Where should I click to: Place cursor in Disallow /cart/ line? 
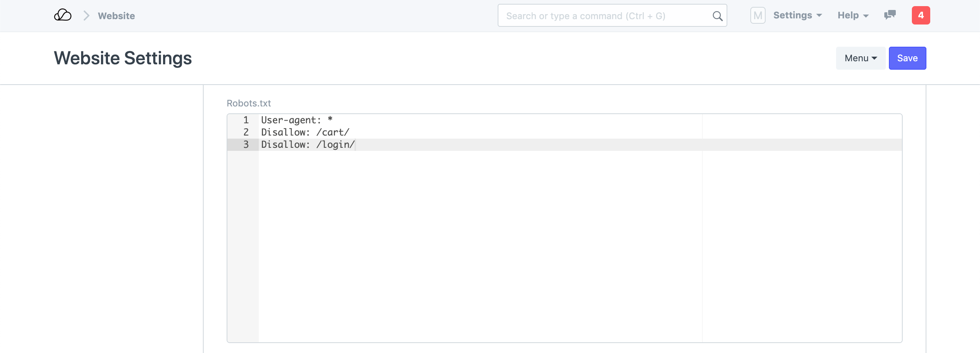tap(305, 132)
